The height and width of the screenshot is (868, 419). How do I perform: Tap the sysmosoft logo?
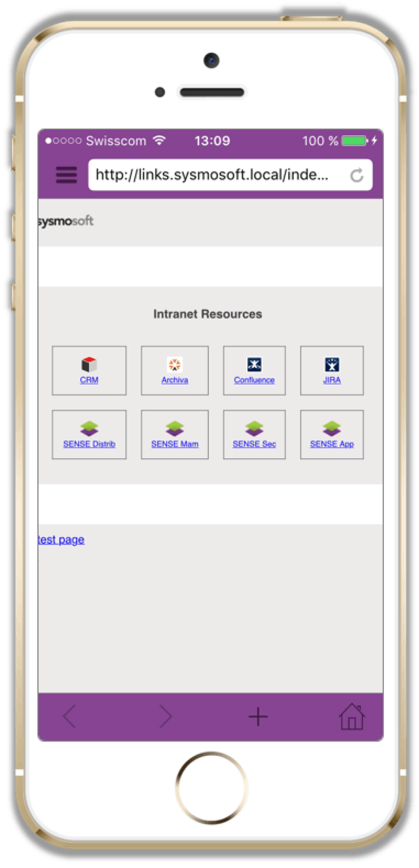65,221
